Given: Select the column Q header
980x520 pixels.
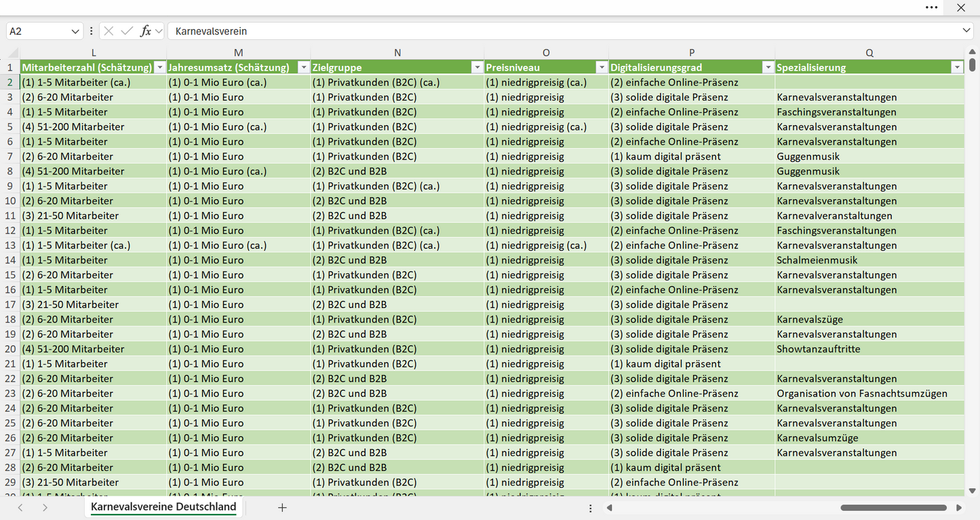Looking at the screenshot, I should pyautogui.click(x=869, y=52).
